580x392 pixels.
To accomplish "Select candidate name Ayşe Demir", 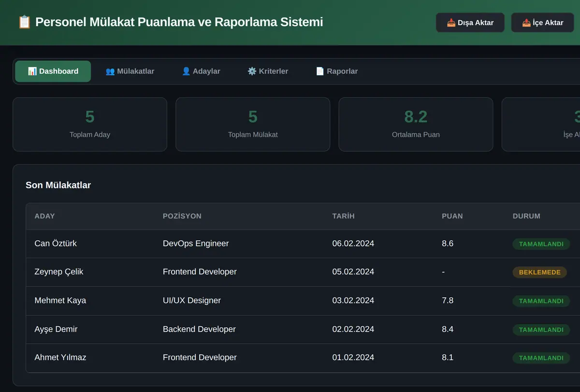I will [56, 329].
